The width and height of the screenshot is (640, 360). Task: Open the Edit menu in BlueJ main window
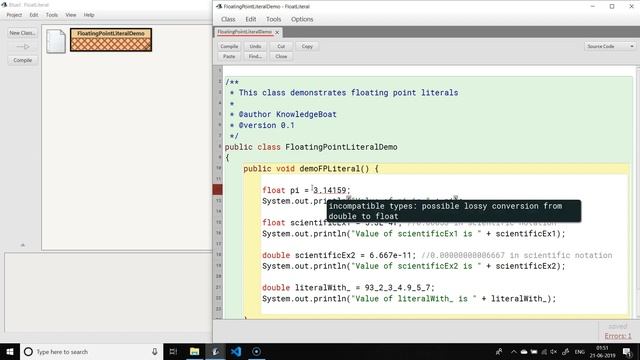point(34,15)
